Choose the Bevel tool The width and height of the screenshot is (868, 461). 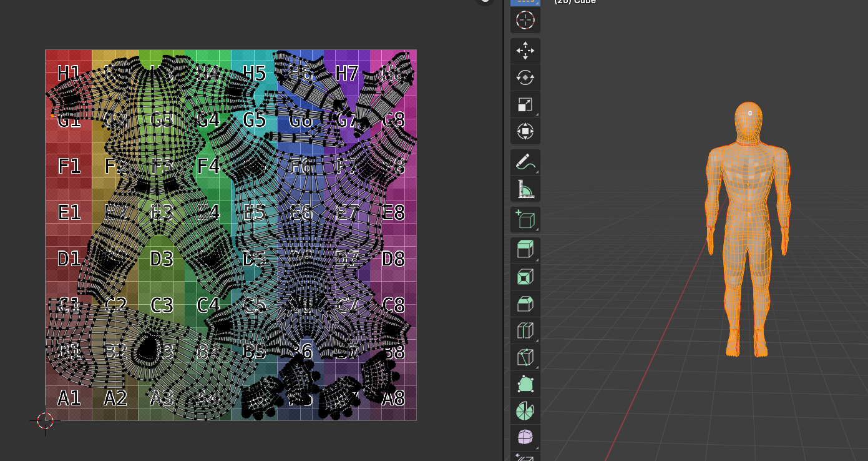tap(525, 304)
